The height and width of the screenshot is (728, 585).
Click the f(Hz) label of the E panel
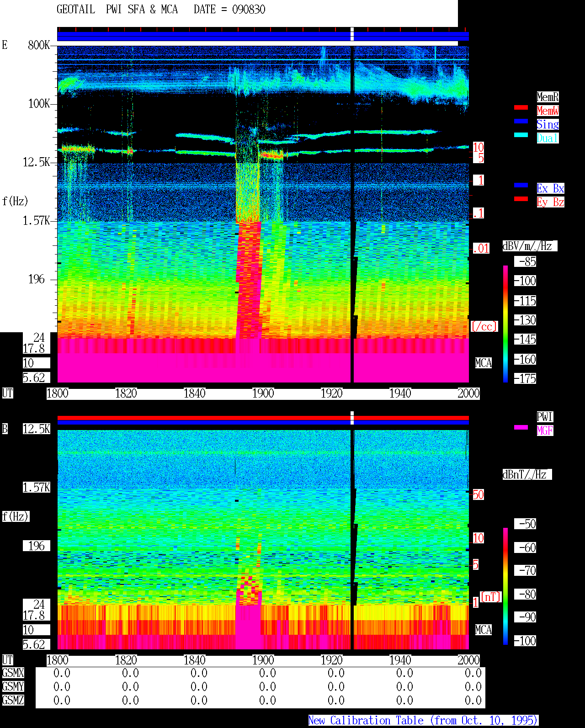(x=15, y=201)
